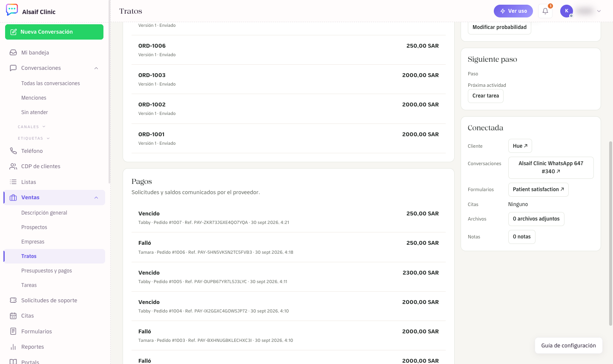Expand the ETIQUETAS section
This screenshot has width=613, height=364.
[x=34, y=138]
